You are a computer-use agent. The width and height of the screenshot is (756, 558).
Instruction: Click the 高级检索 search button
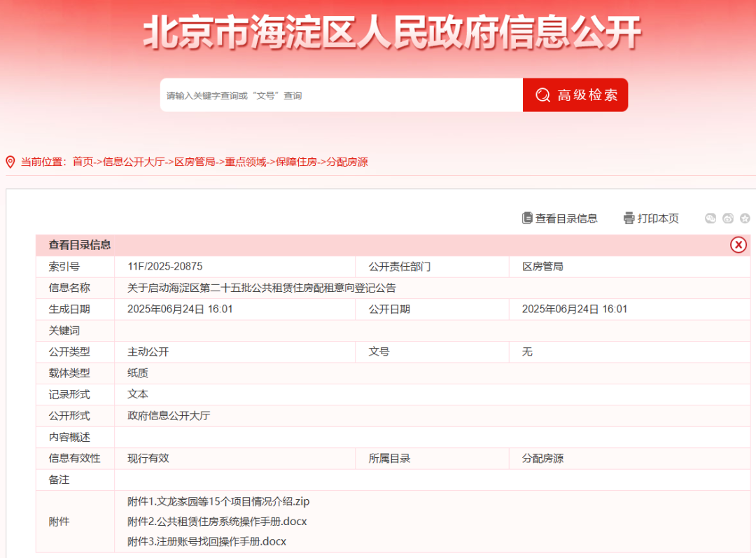click(x=575, y=95)
